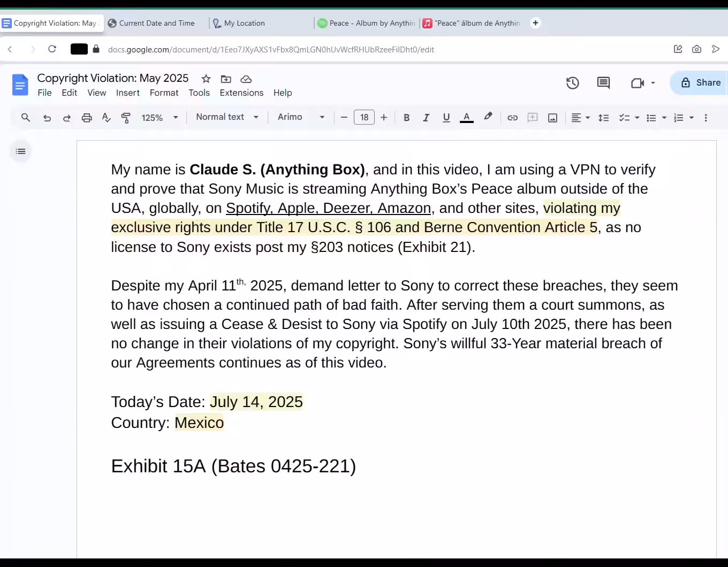Insert image from toolbar
This screenshot has width=728, height=567.
click(553, 118)
